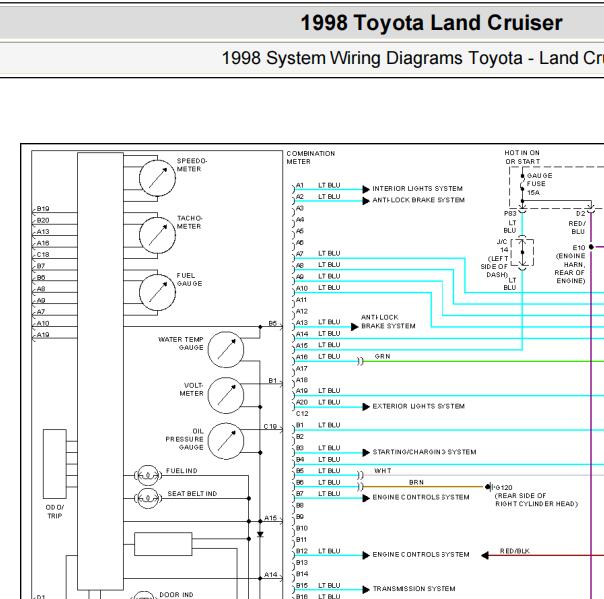Click the diode symbol below A15

click(260, 535)
